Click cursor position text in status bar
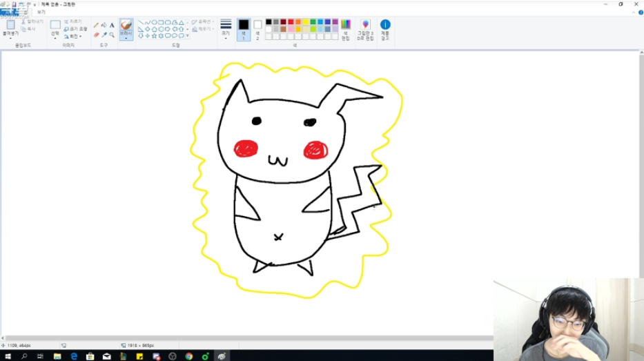The image size is (644, 361). tap(19, 346)
